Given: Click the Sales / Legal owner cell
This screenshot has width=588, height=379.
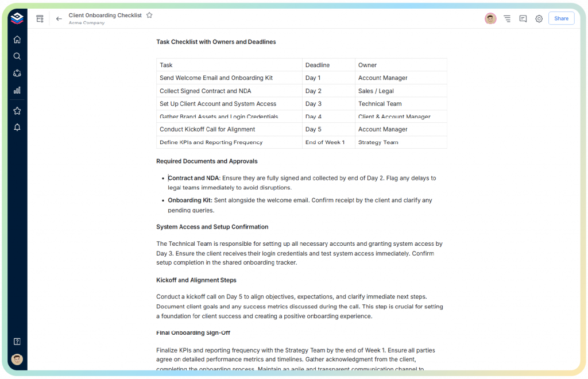Looking at the screenshot, I should pos(401,91).
